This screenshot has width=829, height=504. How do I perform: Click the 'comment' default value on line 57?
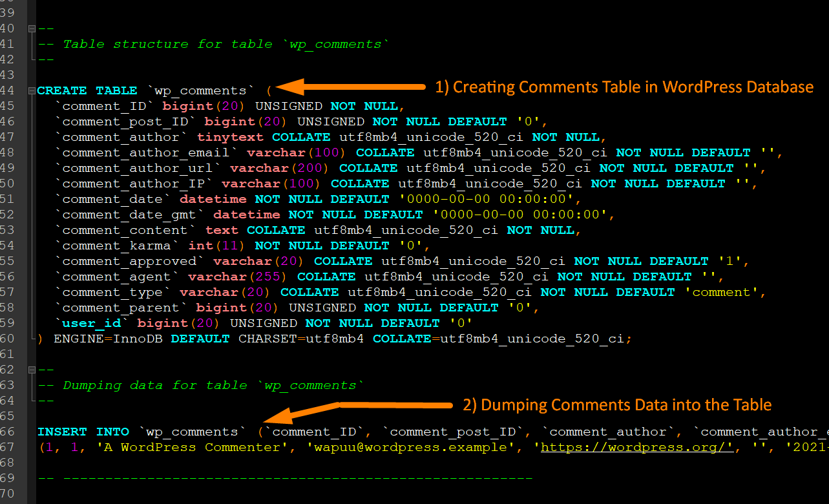coord(722,292)
